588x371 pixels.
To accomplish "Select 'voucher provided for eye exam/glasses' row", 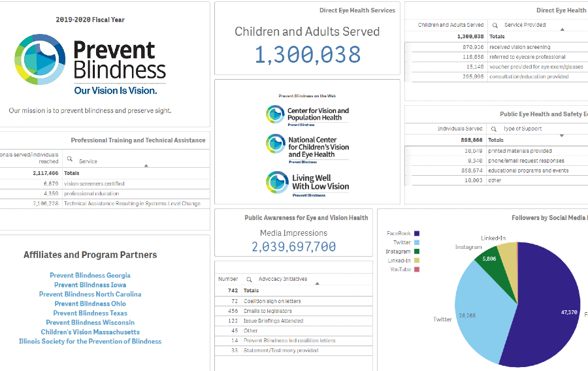I will (x=497, y=67).
